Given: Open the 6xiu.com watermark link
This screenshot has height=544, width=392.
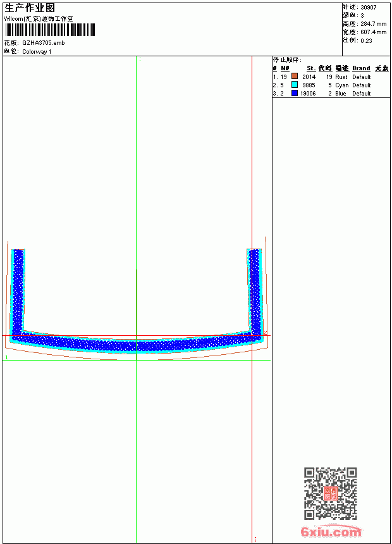Looking at the screenshot, I should pyautogui.click(x=331, y=531).
